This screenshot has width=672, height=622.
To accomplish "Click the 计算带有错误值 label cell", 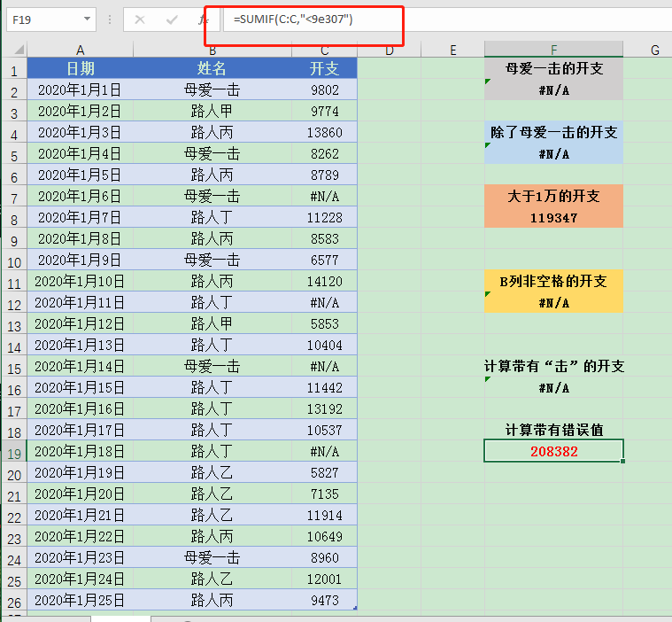I will [x=553, y=430].
